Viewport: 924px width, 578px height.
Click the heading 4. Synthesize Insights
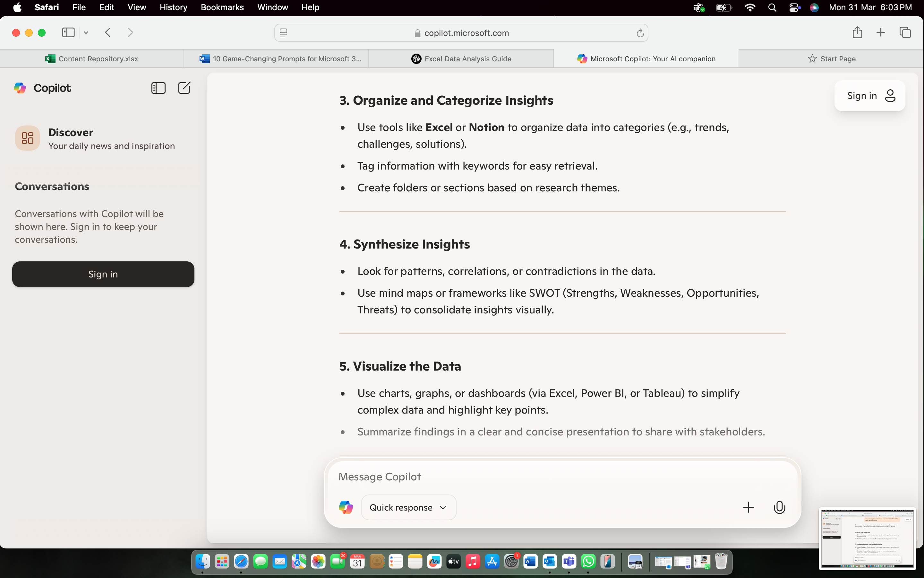coord(404,244)
